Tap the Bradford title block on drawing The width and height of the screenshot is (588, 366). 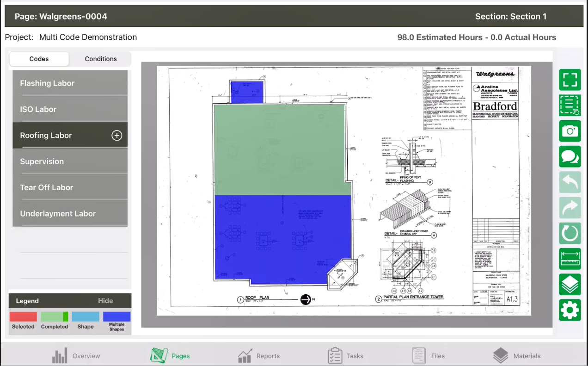(495, 110)
